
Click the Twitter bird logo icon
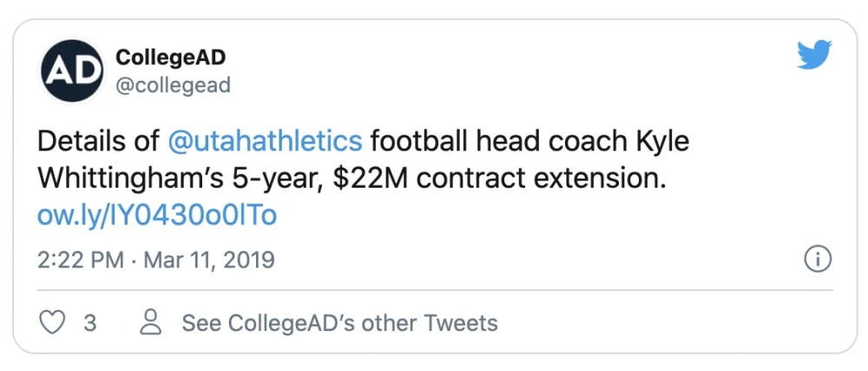coord(814,56)
